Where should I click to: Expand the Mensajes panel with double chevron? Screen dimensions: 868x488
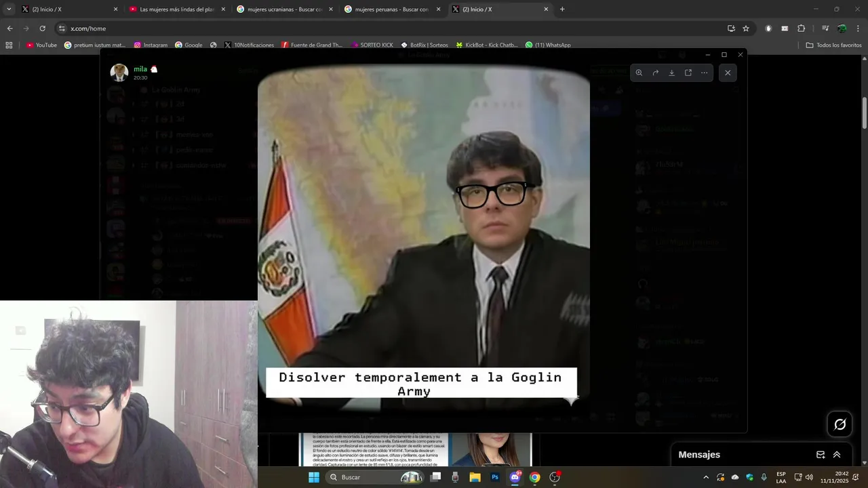pos(837,455)
